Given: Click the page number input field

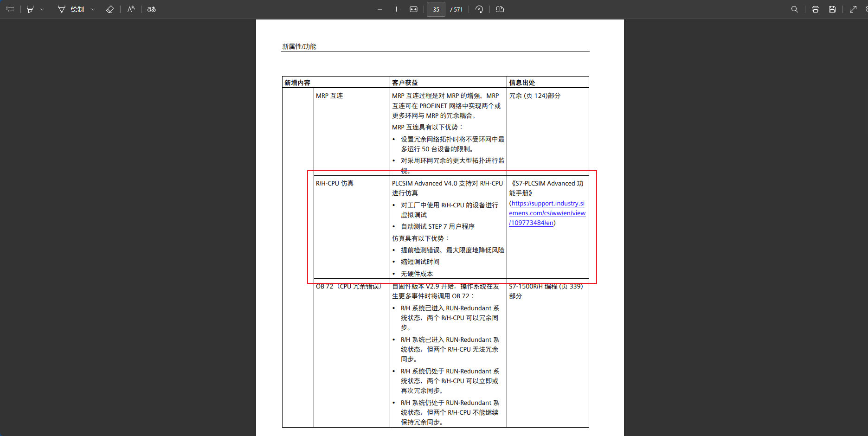Looking at the screenshot, I should [436, 9].
